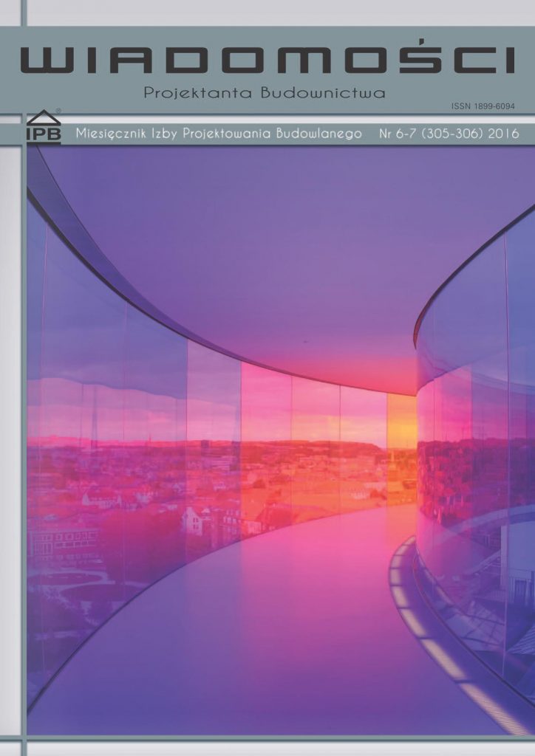Screen dimensions: 535x756
Task: Click the white building in city view
Action: coord(194,520)
